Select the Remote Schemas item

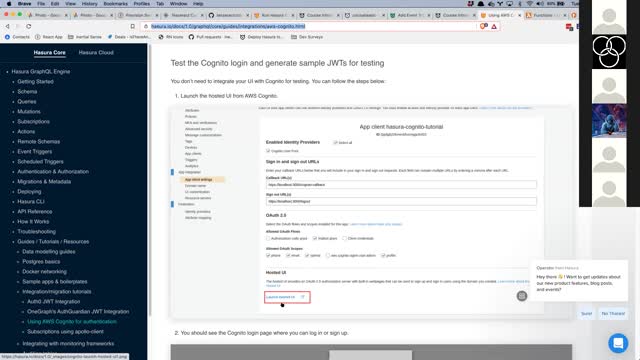click(x=38, y=142)
